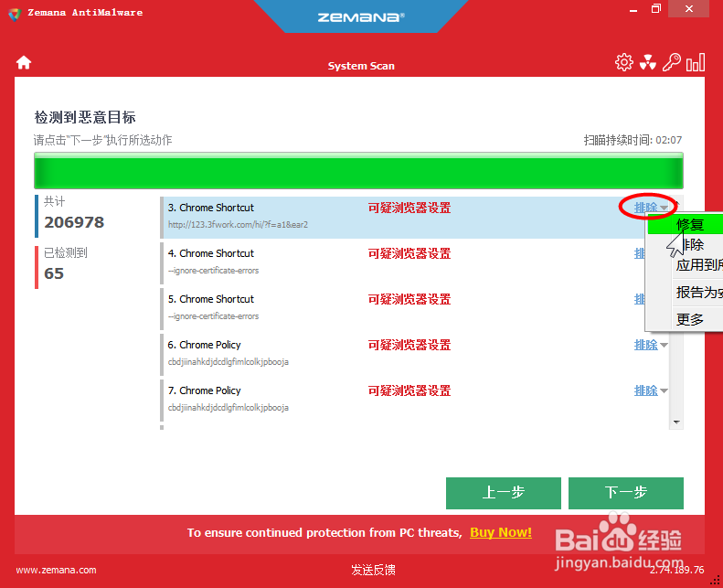Click version number 2.74.189.76
The image size is (723, 588).
677,570
